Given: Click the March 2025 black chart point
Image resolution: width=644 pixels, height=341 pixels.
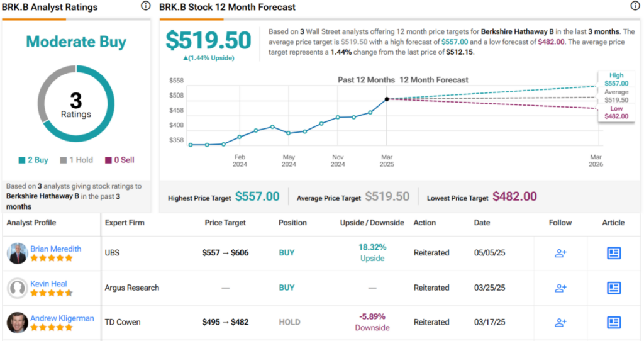Looking at the screenshot, I should tap(387, 99).
